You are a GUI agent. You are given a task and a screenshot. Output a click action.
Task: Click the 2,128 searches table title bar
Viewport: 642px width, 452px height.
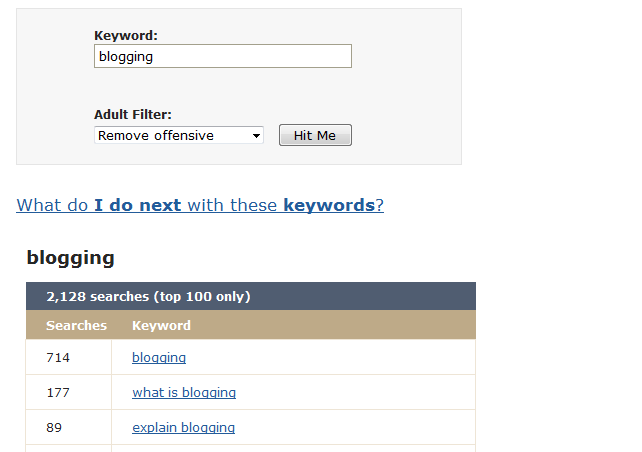click(x=251, y=296)
